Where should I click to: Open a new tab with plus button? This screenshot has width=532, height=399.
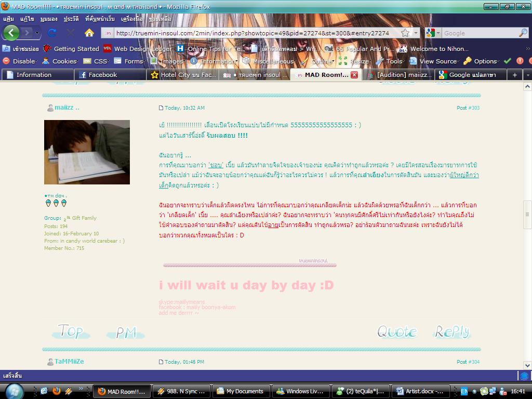click(x=514, y=75)
